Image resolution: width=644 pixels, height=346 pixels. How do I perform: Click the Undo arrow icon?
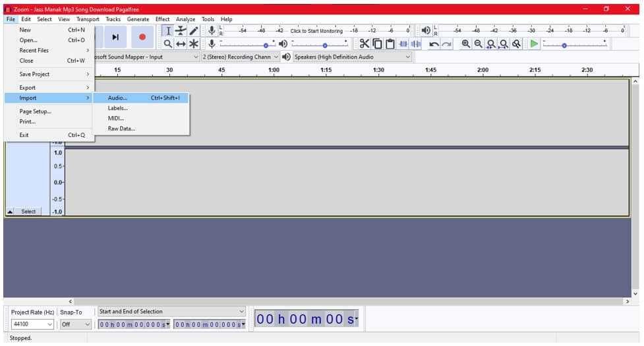pyautogui.click(x=434, y=44)
